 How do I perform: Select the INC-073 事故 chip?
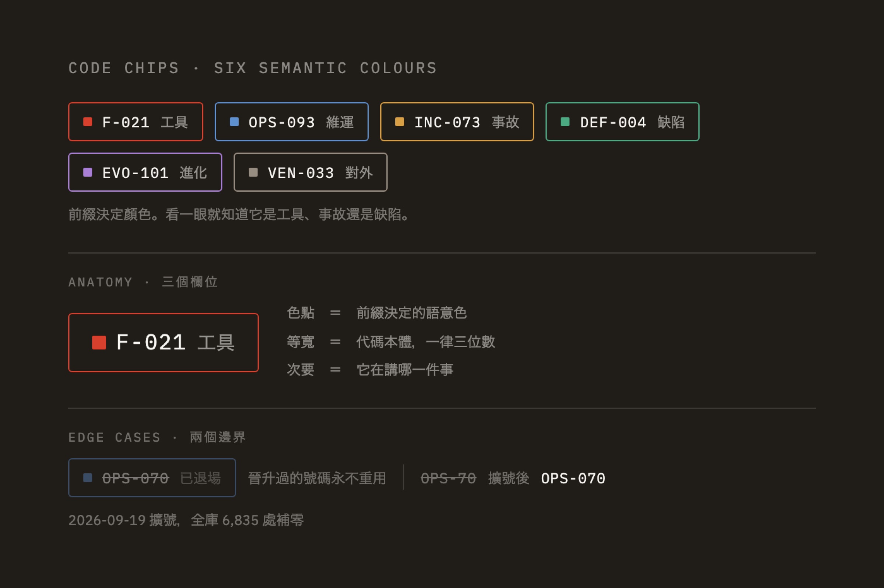[x=457, y=122]
